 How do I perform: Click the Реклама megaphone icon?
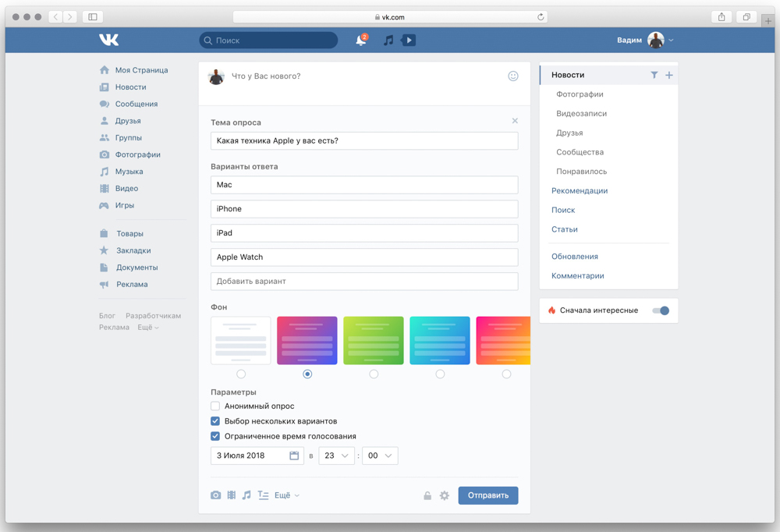[x=104, y=284]
